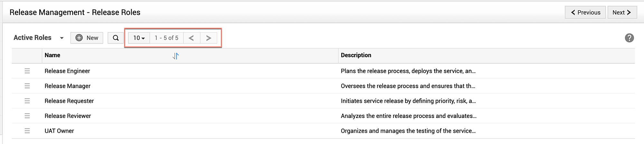Open the Release Engineer role
The height and width of the screenshot is (144, 644).
pos(67,71)
